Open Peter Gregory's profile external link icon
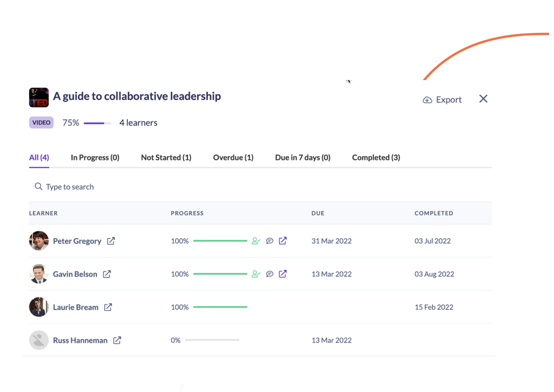This screenshot has width=554, height=392. (x=111, y=241)
